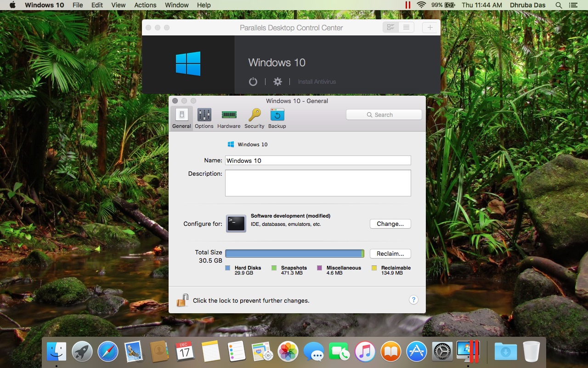Open Windows 10 configuration gear in Control Center
The width and height of the screenshot is (588, 368).
(x=277, y=81)
